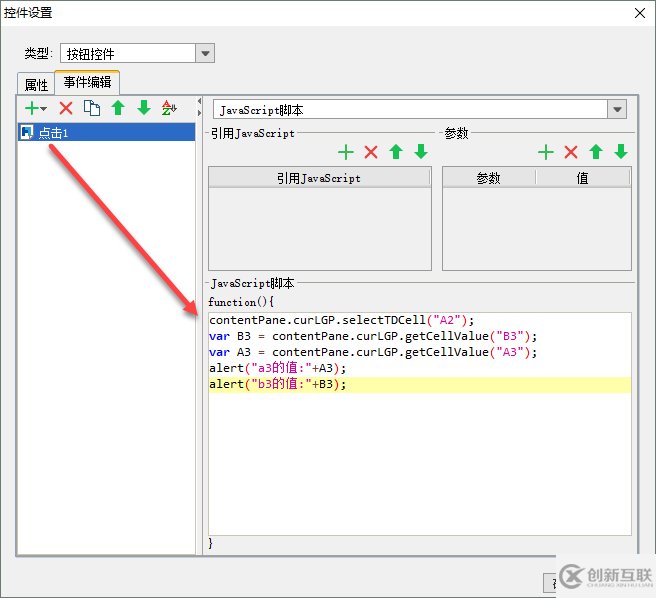Open the 类型 dropdown arrow
The image size is (656, 598).
coord(205,53)
